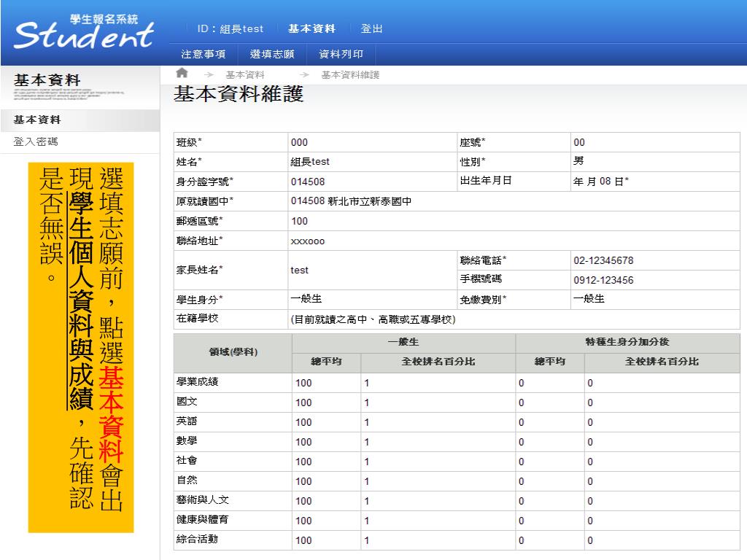Click the 手機號碼 field label
Screen dimensions: 747x560
(481, 279)
